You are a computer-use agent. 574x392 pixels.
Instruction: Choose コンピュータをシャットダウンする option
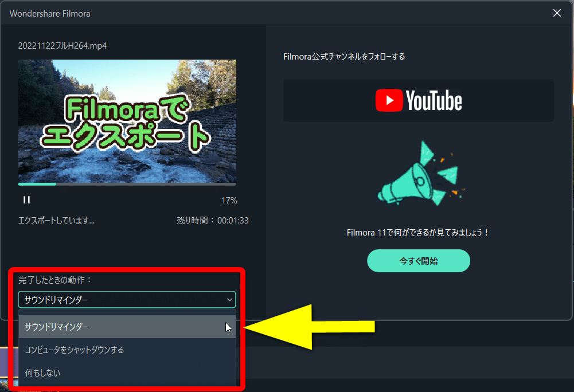(127, 350)
